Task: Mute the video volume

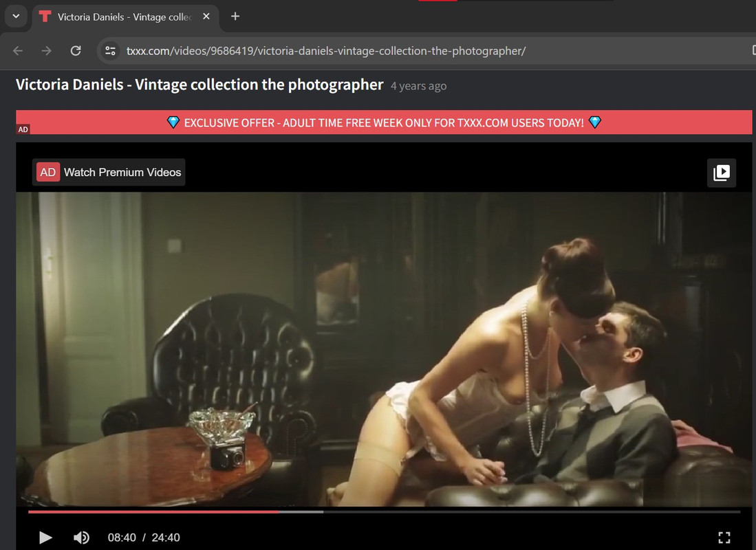Action: (81, 537)
